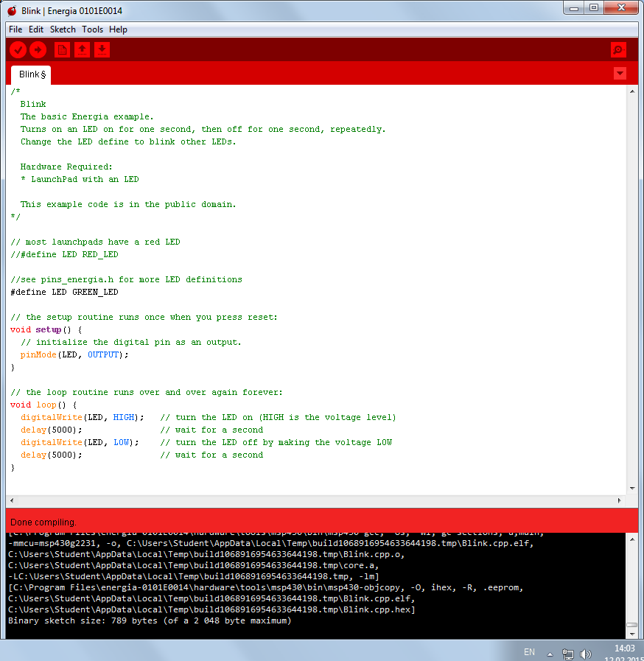Image resolution: width=644 pixels, height=661 pixels.
Task: Open the File menu
Action: coord(15,29)
